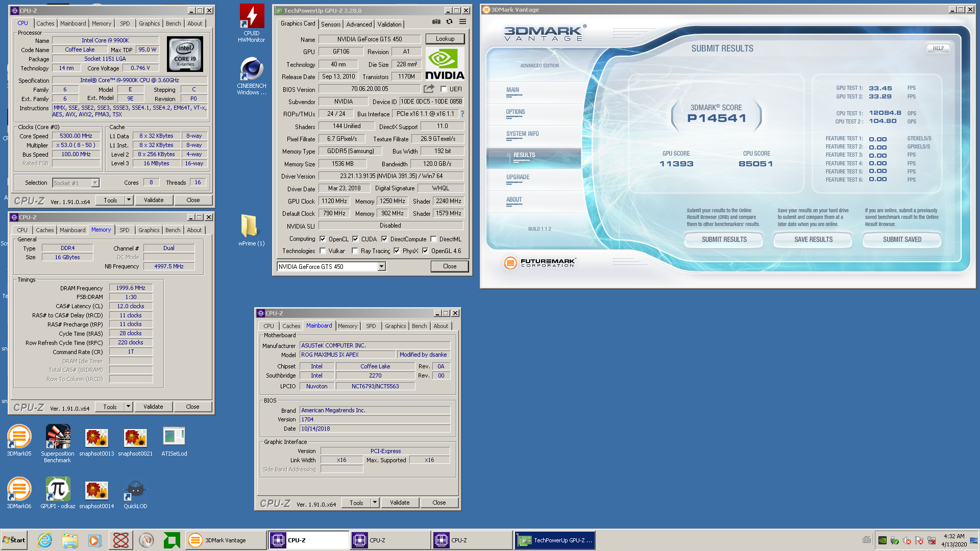Screen dimensions: 980x551
Task: Click HELP button in 3DMark Vantage
Action: tap(938, 48)
